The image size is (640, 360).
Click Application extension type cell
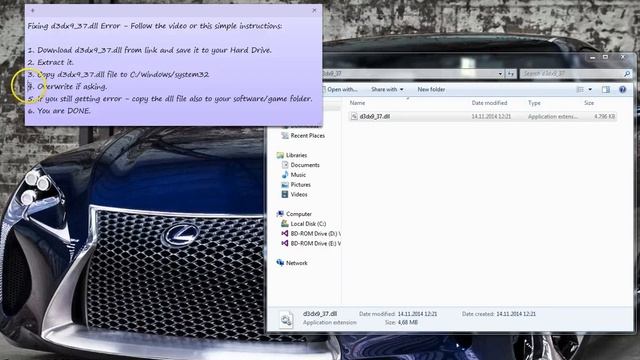coord(553,116)
